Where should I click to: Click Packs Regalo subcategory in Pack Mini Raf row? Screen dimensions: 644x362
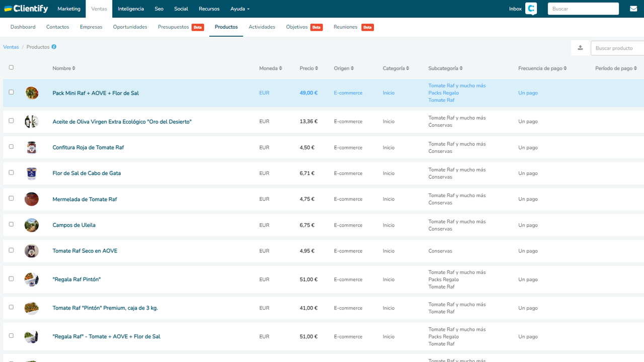[x=444, y=93]
